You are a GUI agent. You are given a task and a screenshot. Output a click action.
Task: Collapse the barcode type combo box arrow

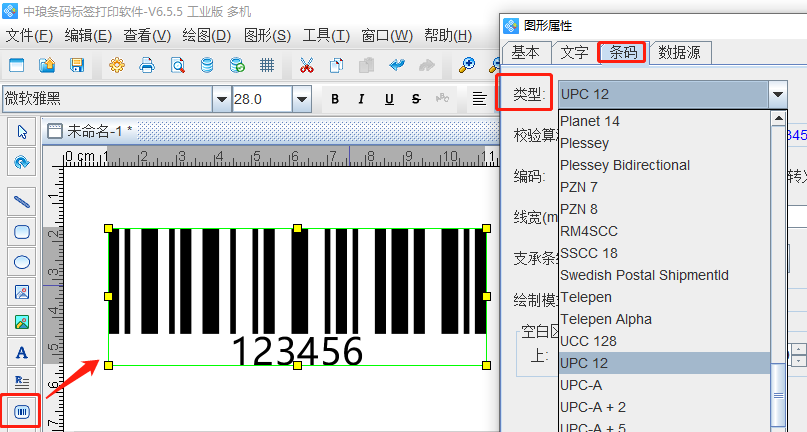click(x=778, y=95)
